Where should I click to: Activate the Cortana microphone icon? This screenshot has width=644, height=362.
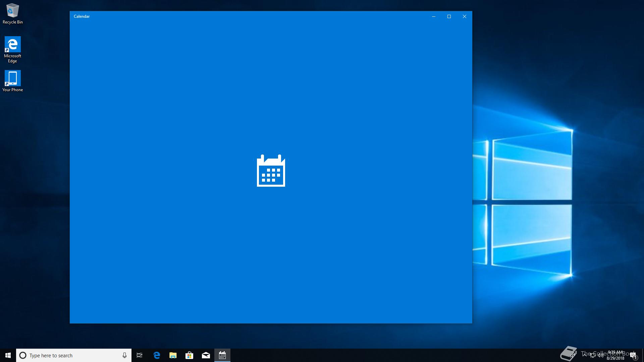tap(124, 355)
